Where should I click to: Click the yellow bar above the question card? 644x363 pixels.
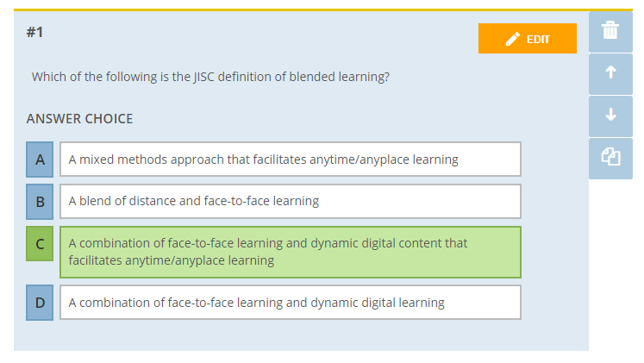coord(322,9)
